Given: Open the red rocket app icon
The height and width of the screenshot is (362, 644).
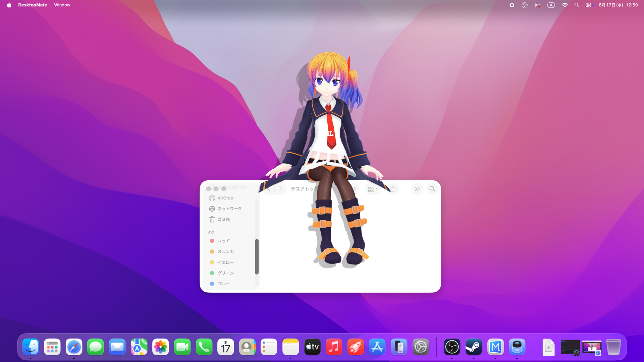Looking at the screenshot, I should 356,347.
